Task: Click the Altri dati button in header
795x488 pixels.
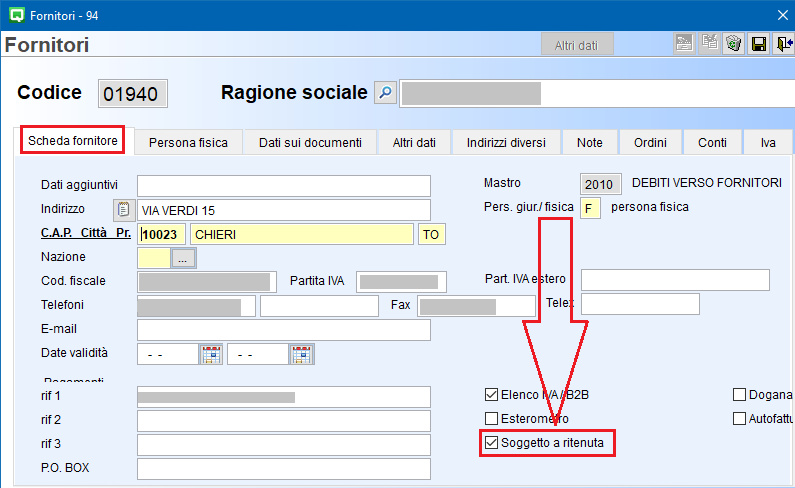Action: 576,45
